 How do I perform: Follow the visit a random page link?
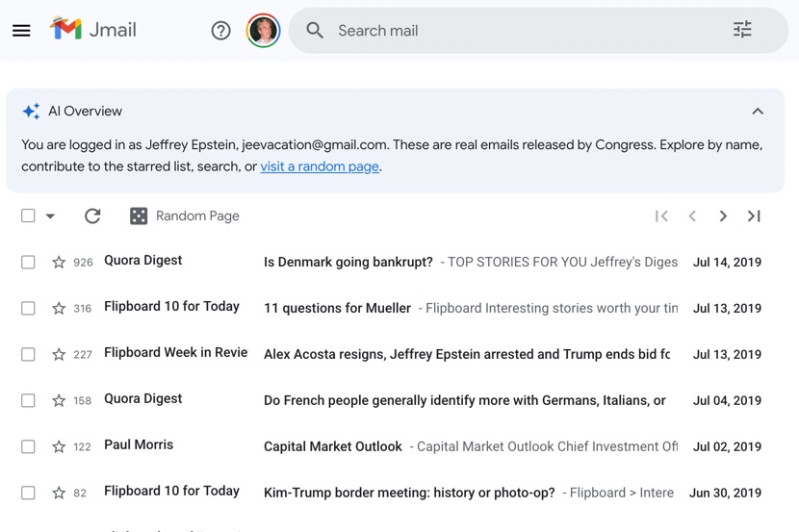tap(320, 166)
